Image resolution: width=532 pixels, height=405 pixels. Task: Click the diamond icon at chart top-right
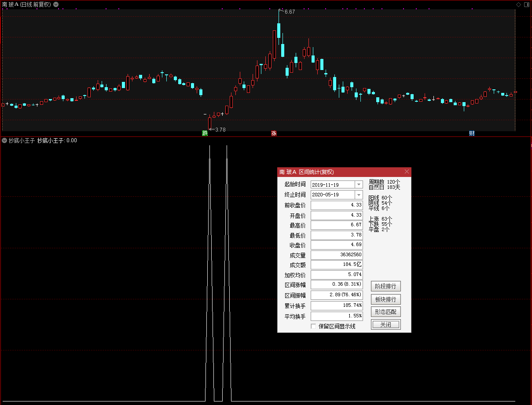[518, 4]
